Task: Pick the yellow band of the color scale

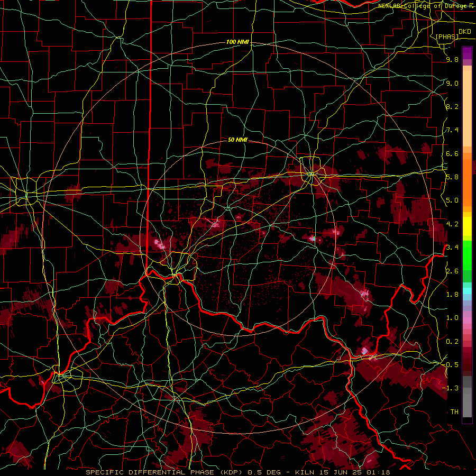Action: (x=467, y=226)
